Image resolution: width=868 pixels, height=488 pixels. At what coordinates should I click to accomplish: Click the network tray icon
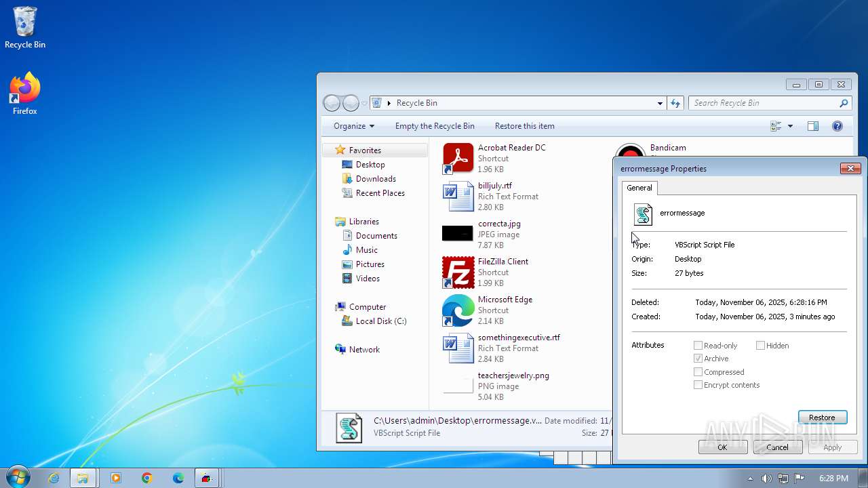pos(783,478)
